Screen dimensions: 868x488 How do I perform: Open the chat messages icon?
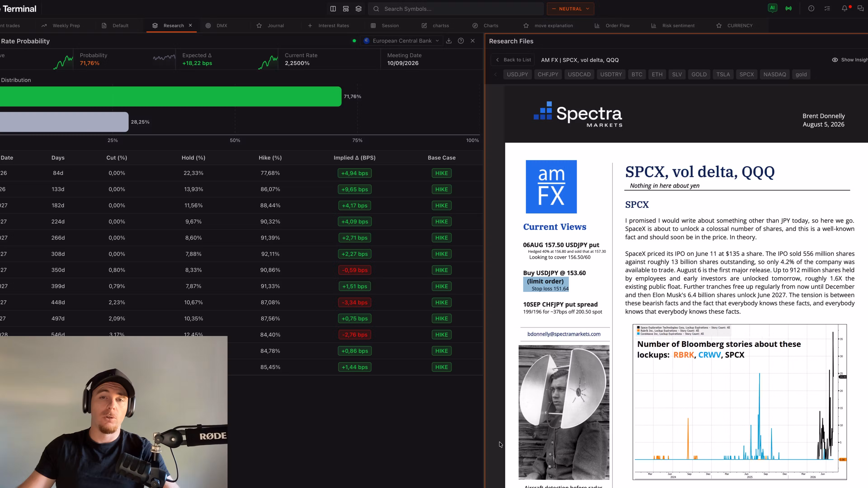pos(861,8)
